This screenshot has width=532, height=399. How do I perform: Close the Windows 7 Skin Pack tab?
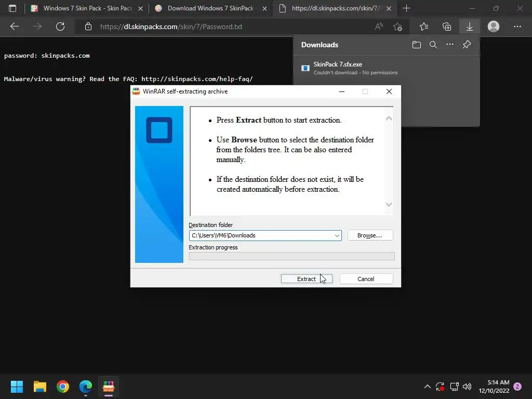coord(140,8)
